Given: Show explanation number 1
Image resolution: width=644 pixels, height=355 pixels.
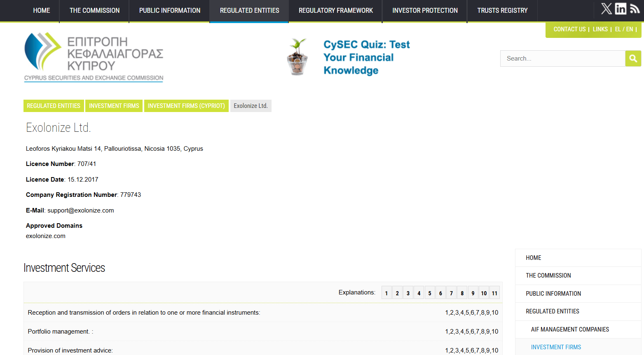Looking at the screenshot, I should pos(386,293).
